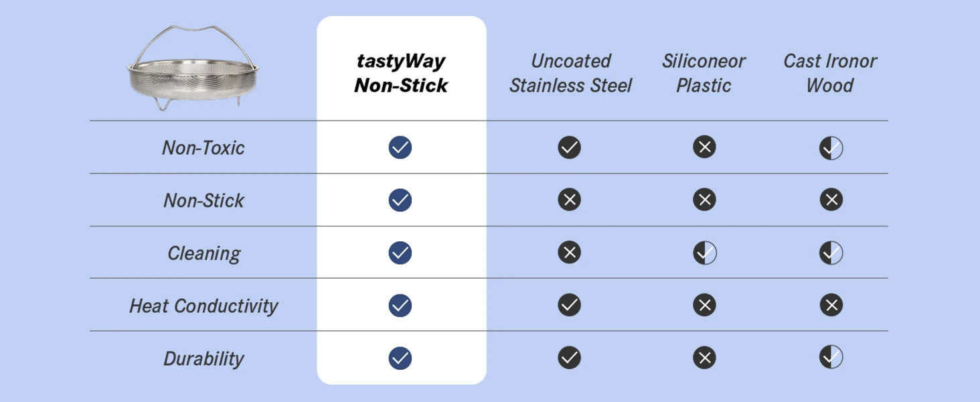Click the Heat Conductivity row label
The width and height of the screenshot is (980, 402).
pyautogui.click(x=203, y=306)
